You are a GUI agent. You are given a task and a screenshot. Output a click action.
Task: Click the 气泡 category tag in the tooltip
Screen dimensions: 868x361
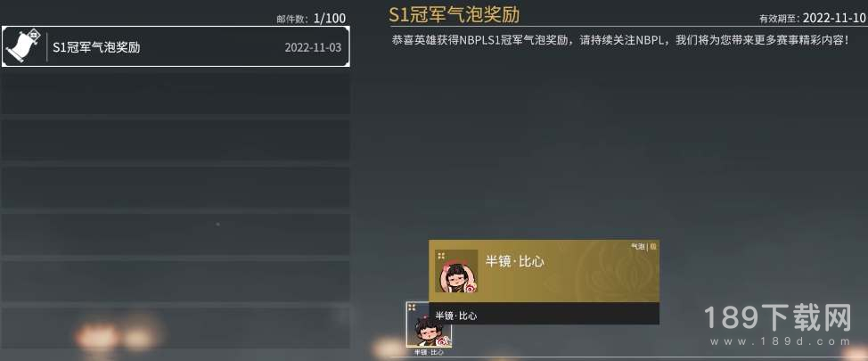tap(638, 246)
